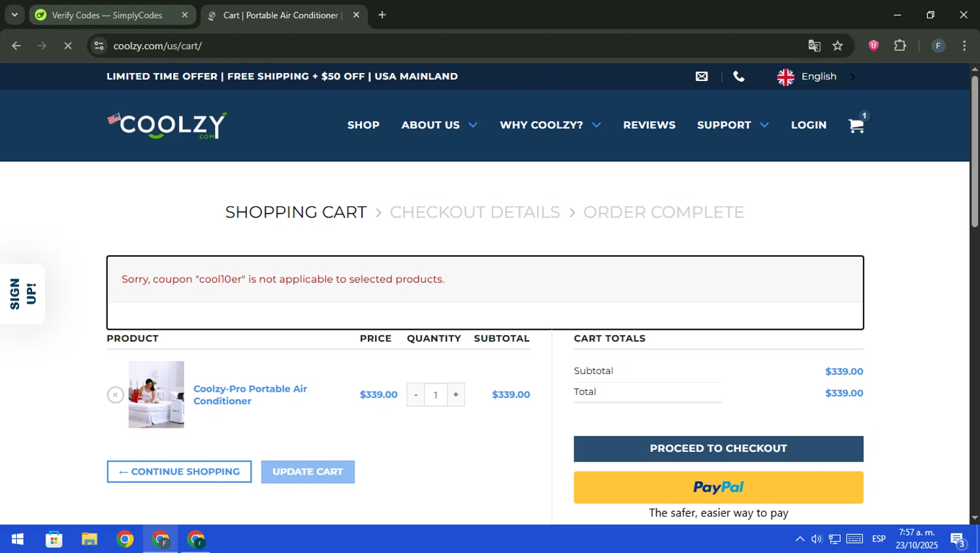Open REVIEWS page from navigation
980x553 pixels.
649,125
